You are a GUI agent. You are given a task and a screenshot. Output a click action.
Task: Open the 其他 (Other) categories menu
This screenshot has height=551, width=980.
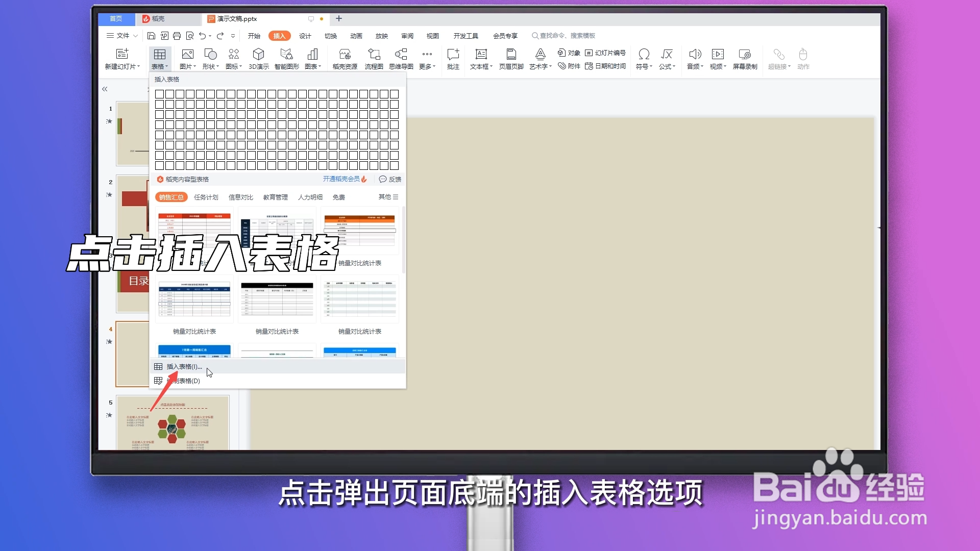point(388,197)
